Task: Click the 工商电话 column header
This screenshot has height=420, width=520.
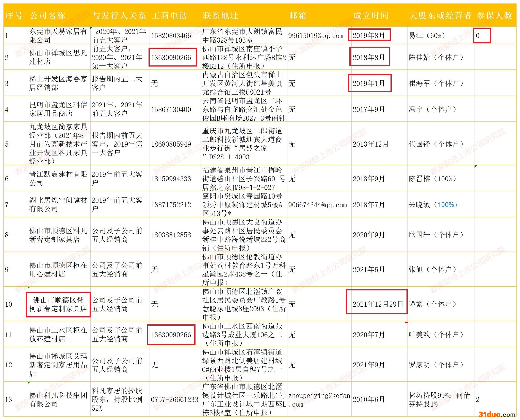Action: coord(170,15)
